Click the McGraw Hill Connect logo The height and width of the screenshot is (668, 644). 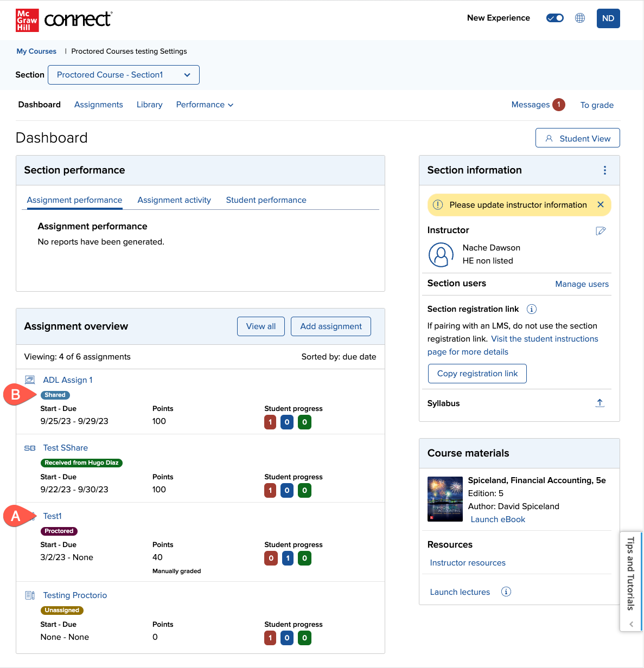click(64, 20)
